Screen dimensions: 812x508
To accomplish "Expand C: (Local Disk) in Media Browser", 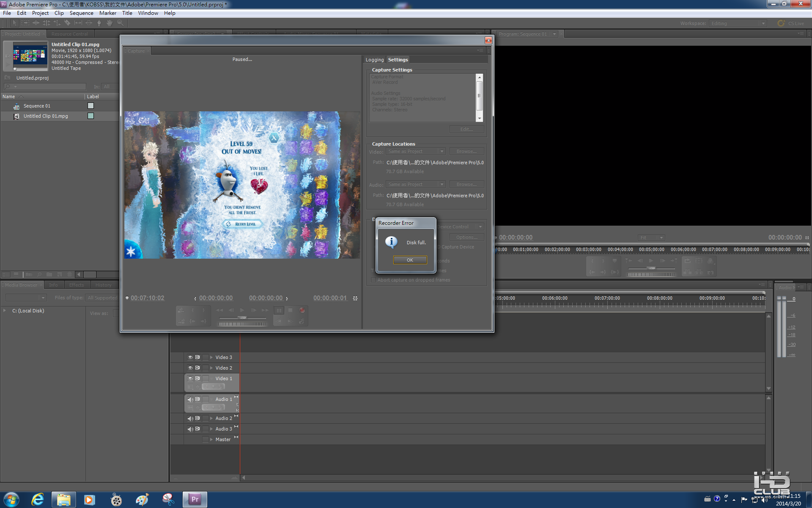I will point(5,311).
